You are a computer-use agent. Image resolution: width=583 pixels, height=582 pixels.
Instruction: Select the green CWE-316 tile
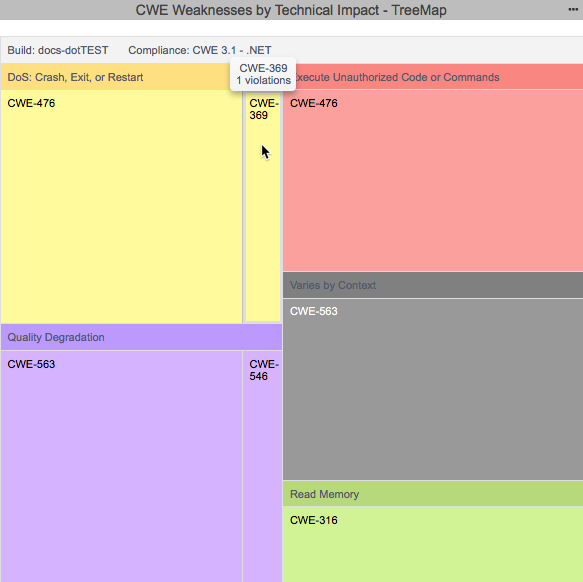click(x=433, y=544)
